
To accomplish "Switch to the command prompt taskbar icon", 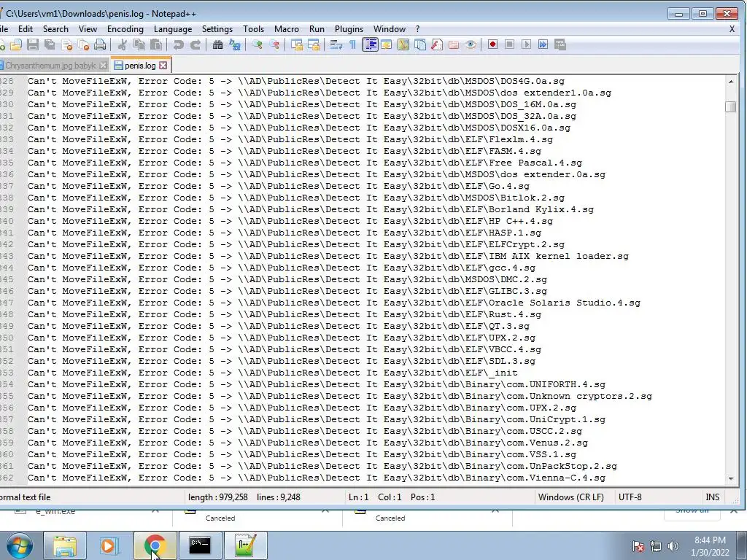I will (200, 545).
